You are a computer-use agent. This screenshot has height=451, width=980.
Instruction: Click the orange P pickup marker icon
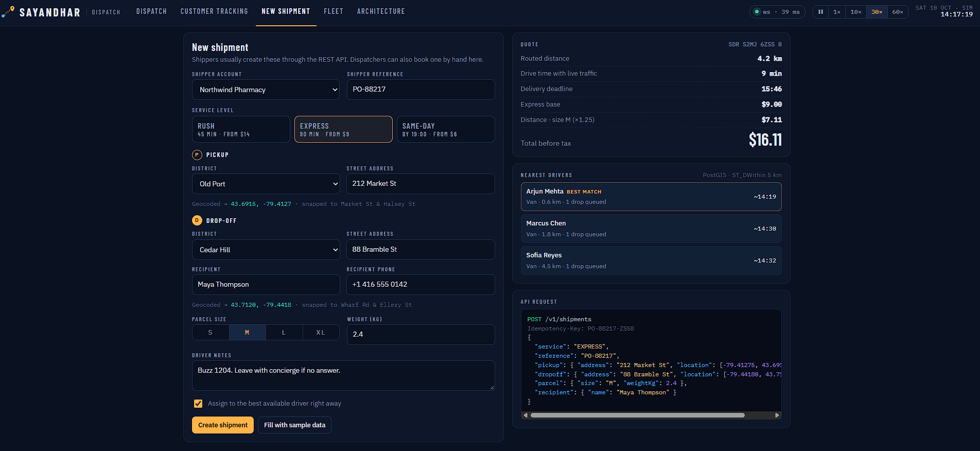197,155
